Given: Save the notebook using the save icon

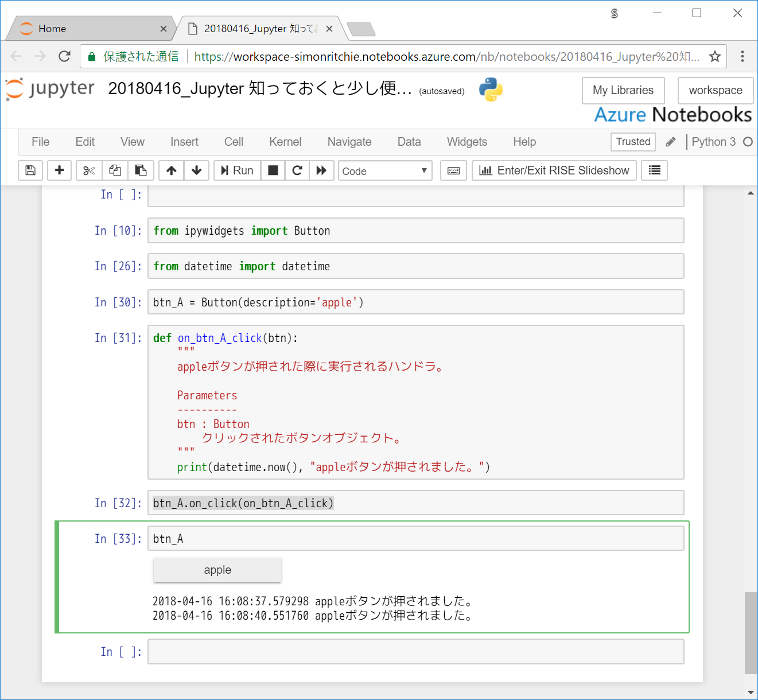Looking at the screenshot, I should (30, 170).
